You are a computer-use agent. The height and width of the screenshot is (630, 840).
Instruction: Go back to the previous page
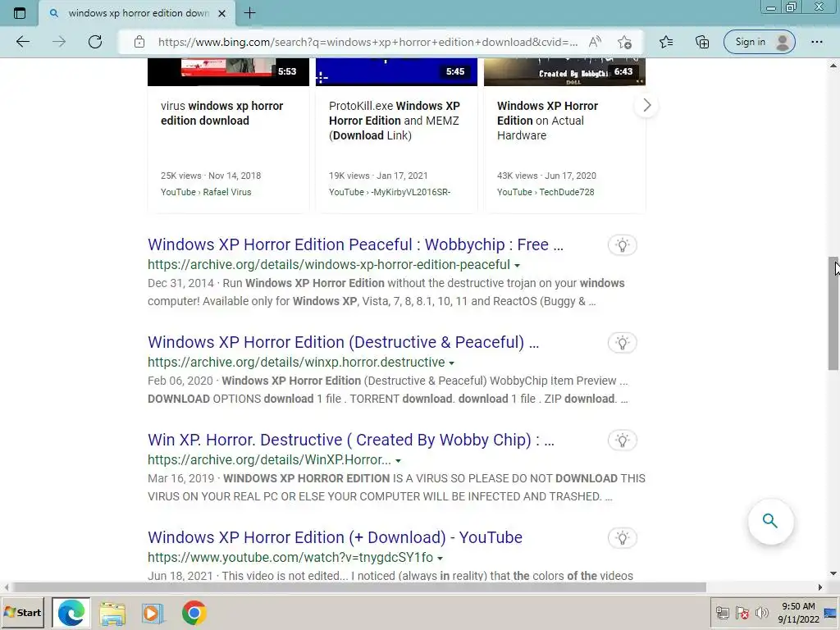[x=22, y=42]
